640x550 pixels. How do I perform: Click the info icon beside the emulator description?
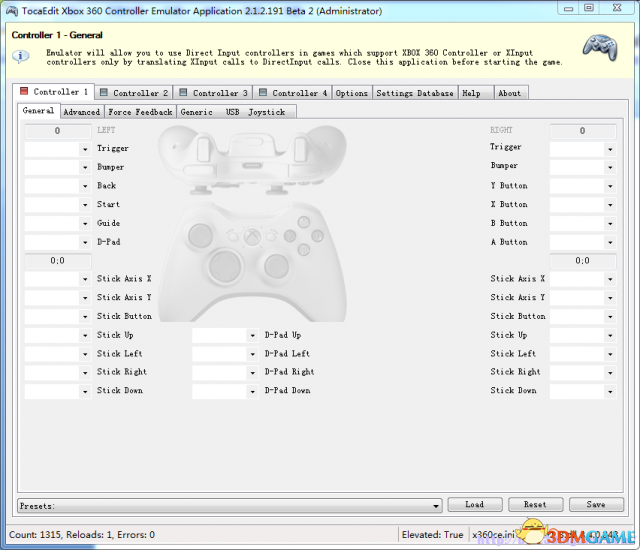[x=20, y=56]
